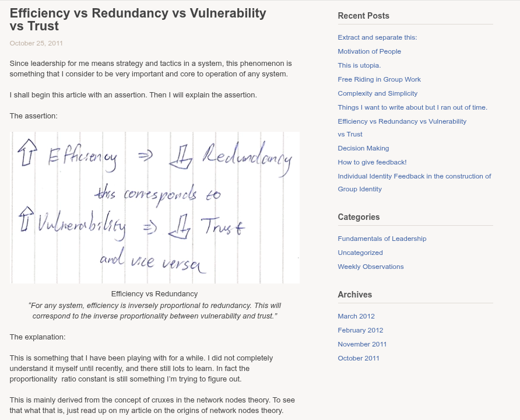View the February 2012 archive
Image resolution: width=520 pixels, height=420 pixels.
point(360,330)
